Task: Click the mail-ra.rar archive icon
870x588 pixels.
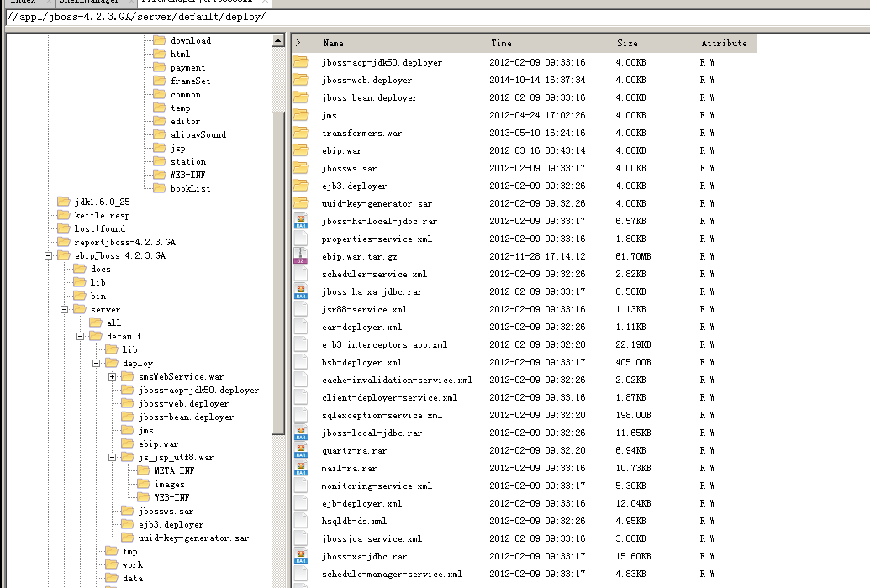Action: coord(301,468)
